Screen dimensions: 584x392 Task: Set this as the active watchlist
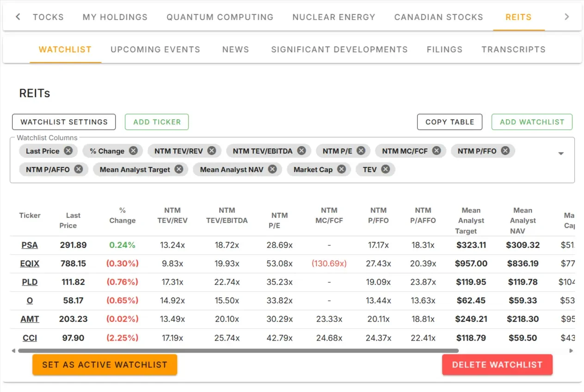pos(105,365)
